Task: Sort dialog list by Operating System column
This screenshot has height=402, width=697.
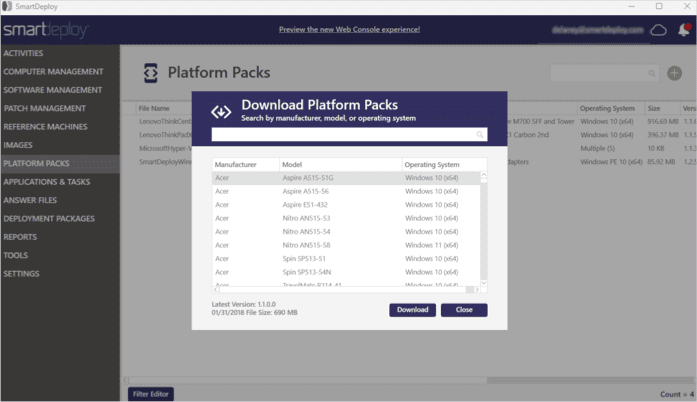Action: 445,165
